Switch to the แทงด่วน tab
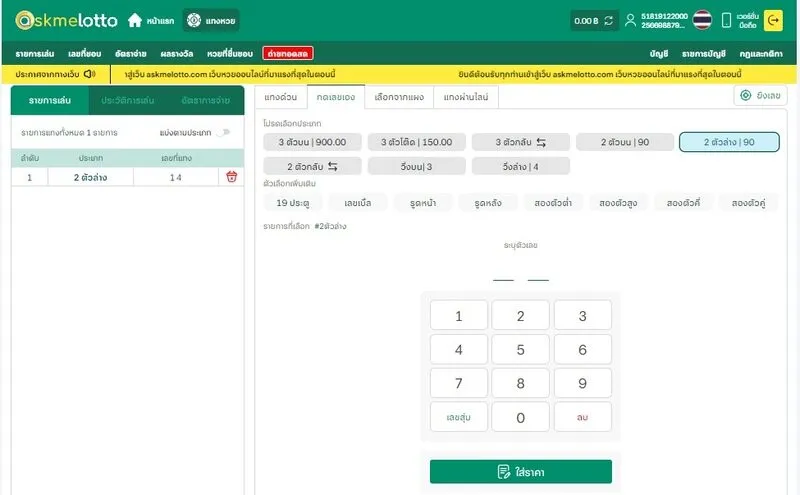The image size is (800, 495). point(281,97)
